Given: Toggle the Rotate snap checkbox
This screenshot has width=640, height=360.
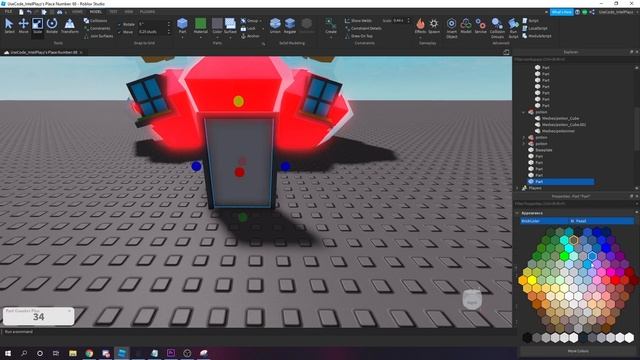Looking at the screenshot, I should 120,24.
